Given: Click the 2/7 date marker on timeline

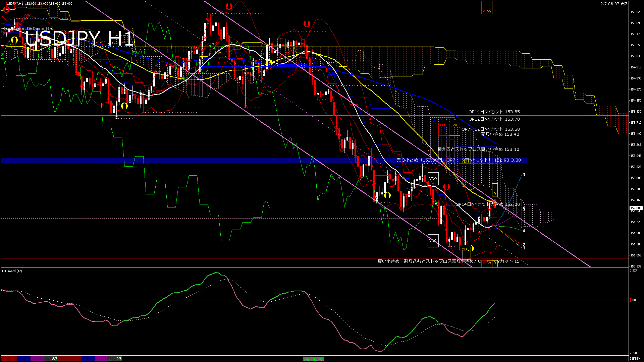Looking at the screenshot, I should tap(54, 359).
